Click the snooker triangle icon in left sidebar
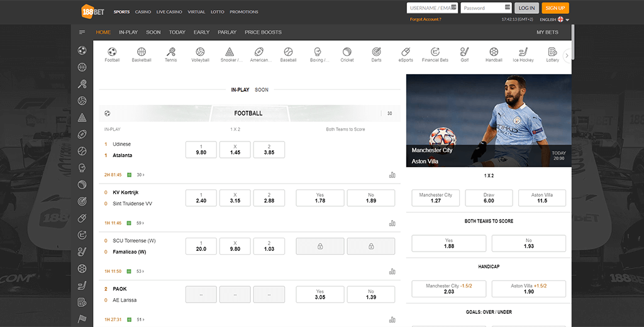Viewport: 644px width, 327px height. click(82, 118)
